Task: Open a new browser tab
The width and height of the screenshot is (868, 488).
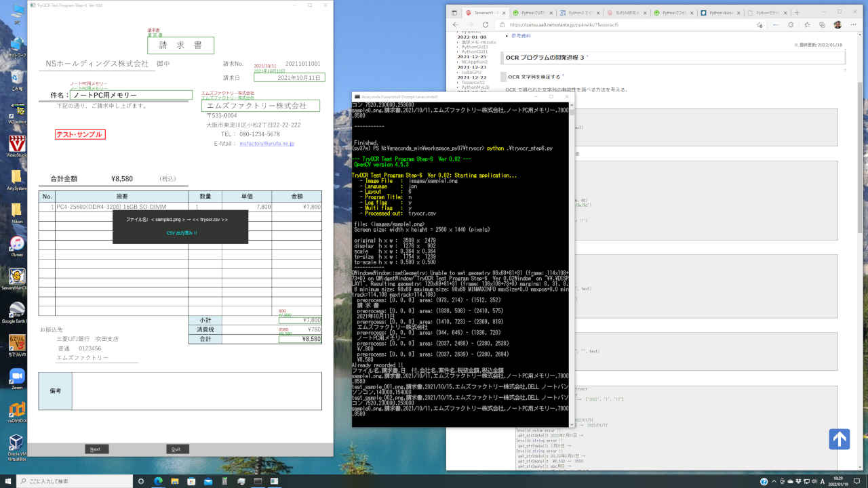Action: tap(797, 12)
